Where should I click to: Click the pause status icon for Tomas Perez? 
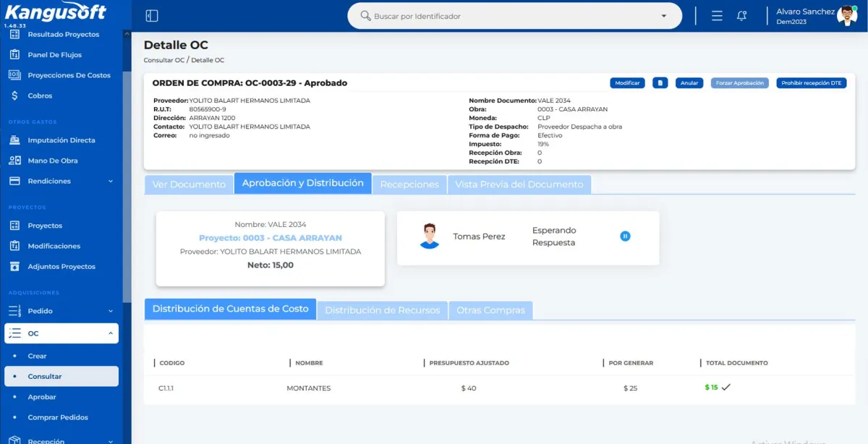point(625,236)
